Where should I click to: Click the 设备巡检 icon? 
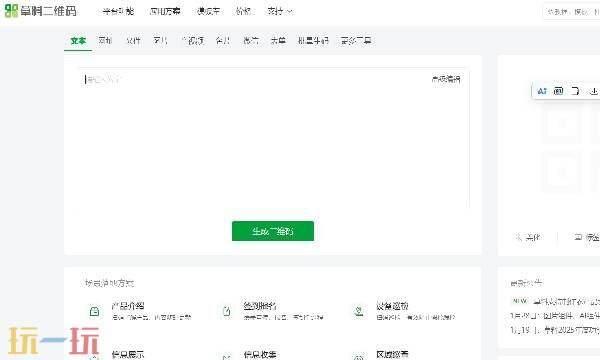[x=359, y=311]
